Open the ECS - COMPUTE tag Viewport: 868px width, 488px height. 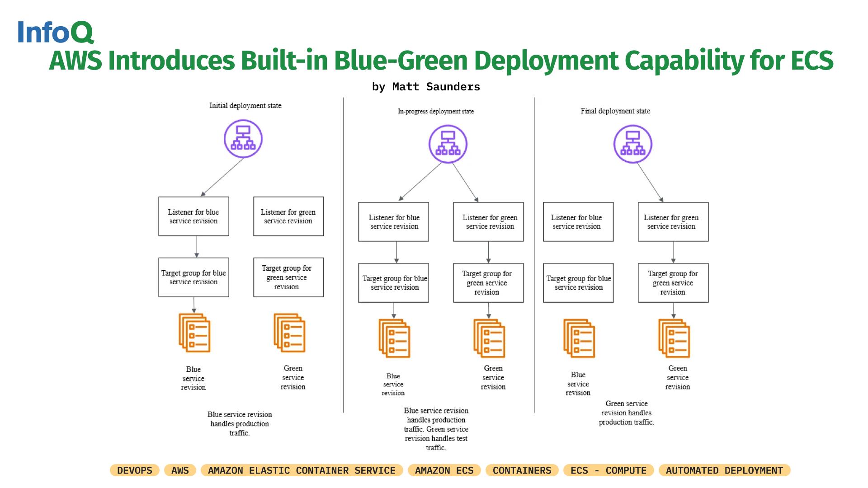609,470
